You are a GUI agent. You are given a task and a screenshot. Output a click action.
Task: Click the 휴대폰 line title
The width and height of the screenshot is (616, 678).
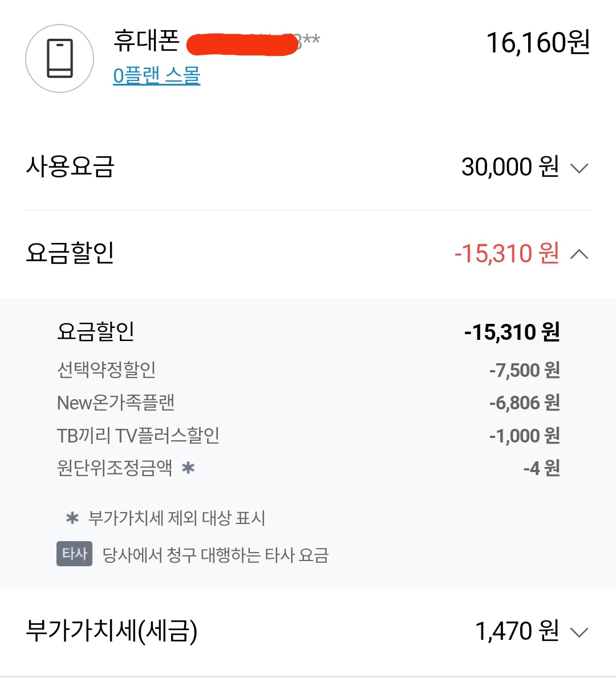[x=147, y=41]
